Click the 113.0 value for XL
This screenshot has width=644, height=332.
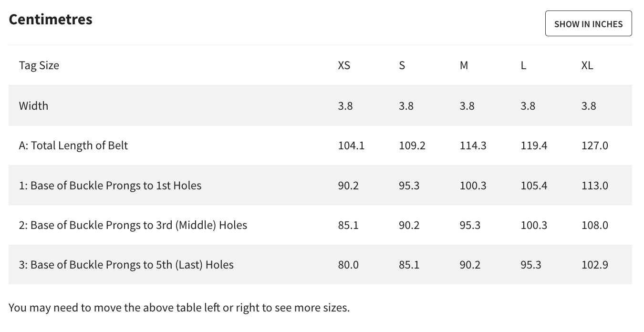[x=594, y=186]
